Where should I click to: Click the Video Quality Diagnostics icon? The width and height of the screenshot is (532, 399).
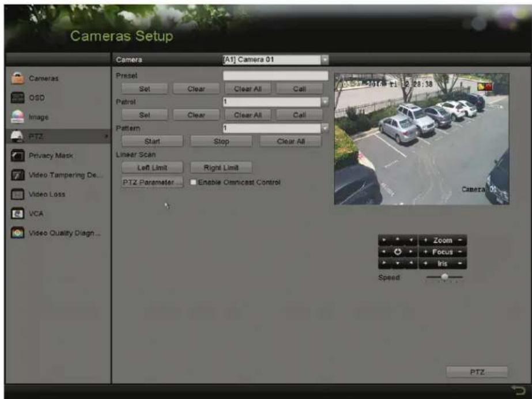click(18, 233)
